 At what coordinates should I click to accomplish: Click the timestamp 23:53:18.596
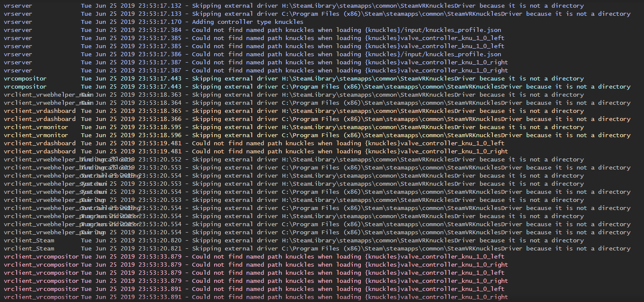click(x=160, y=135)
